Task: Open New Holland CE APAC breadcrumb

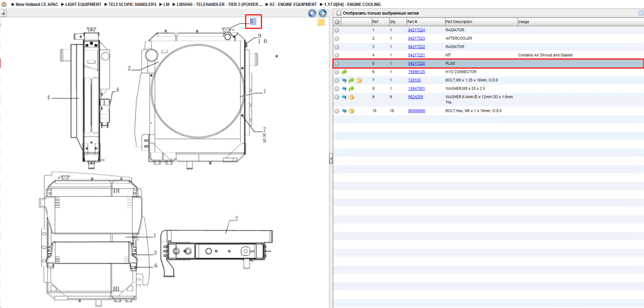Action: pos(37,4)
